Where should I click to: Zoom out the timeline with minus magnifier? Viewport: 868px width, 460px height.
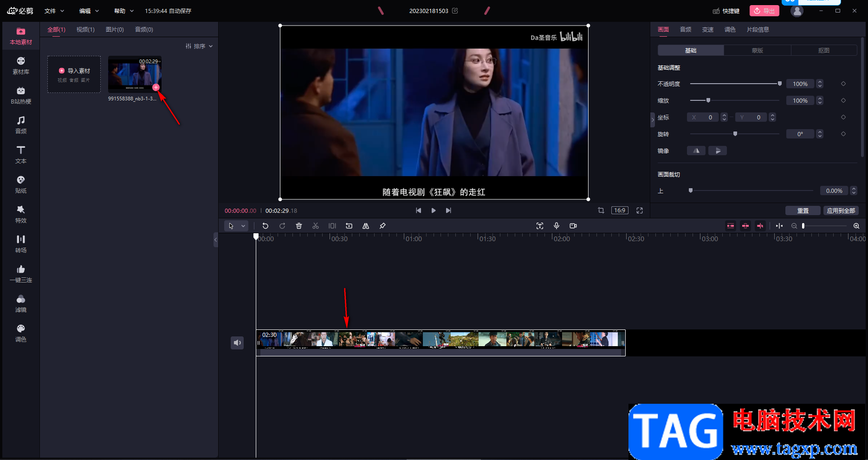pos(794,226)
